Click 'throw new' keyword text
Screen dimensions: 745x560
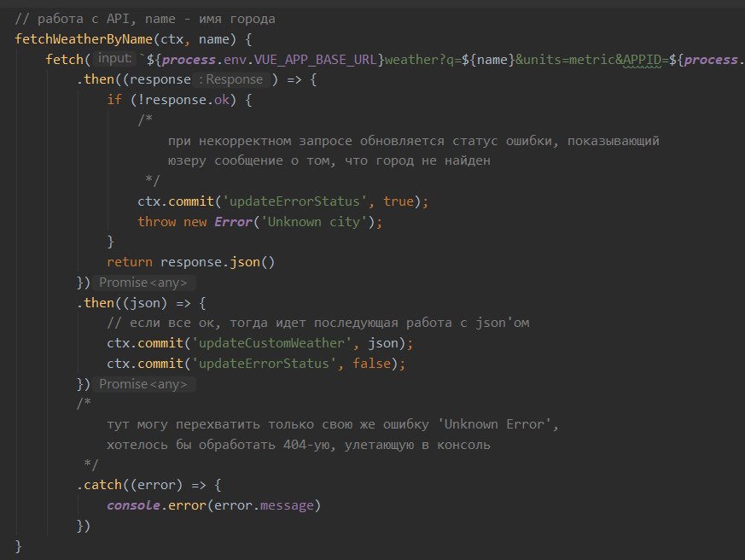[172, 222]
